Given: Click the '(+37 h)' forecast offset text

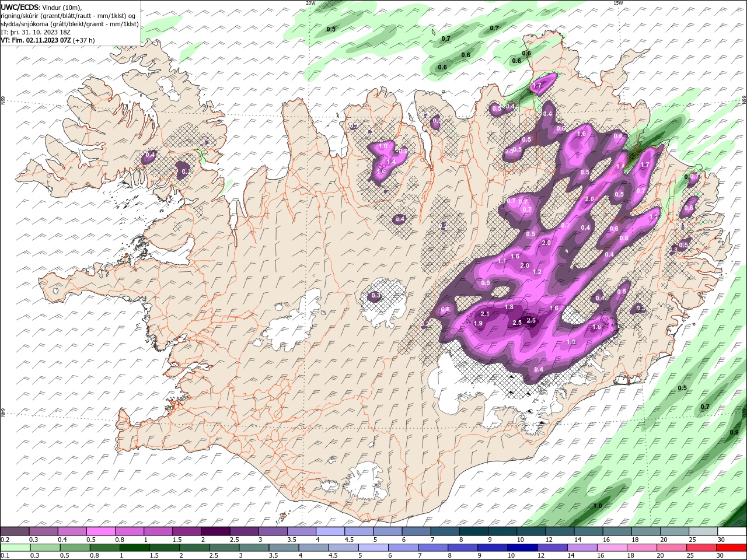Looking at the screenshot, I should (84, 40).
